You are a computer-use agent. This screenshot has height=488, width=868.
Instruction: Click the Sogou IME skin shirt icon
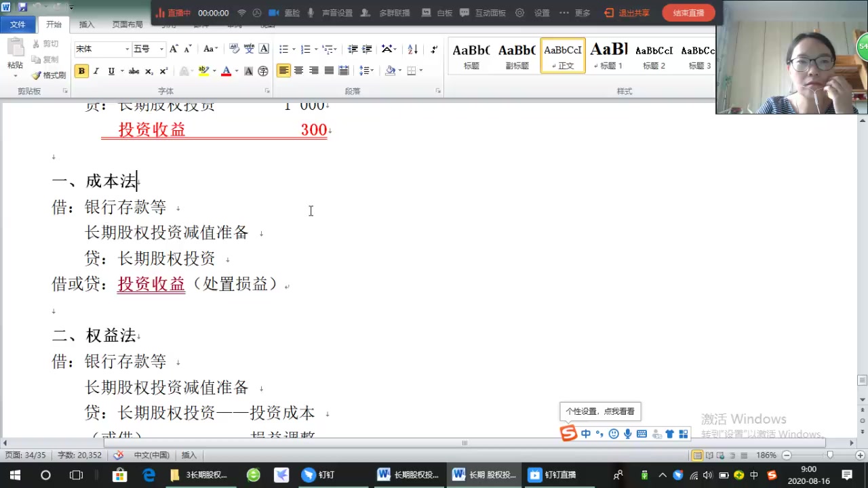tap(669, 434)
